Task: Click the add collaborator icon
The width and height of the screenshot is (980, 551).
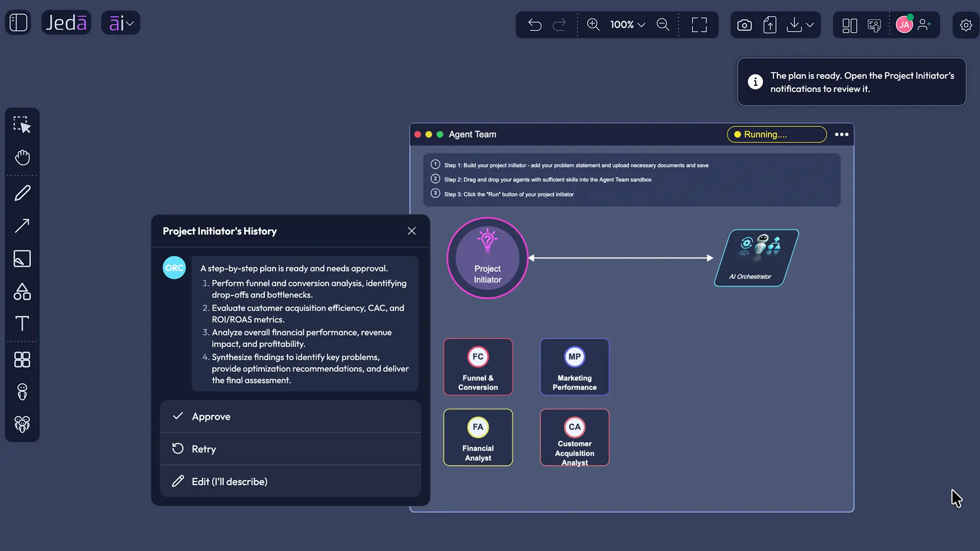Action: click(x=924, y=24)
